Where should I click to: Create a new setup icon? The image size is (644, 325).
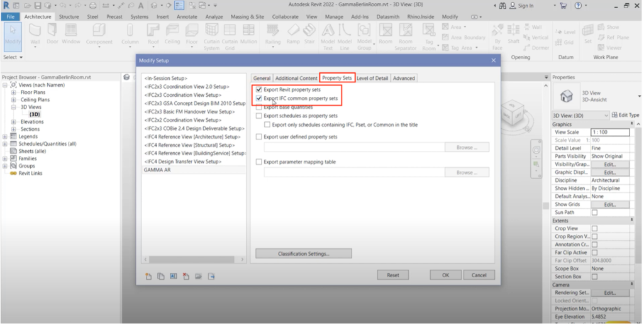tap(148, 277)
